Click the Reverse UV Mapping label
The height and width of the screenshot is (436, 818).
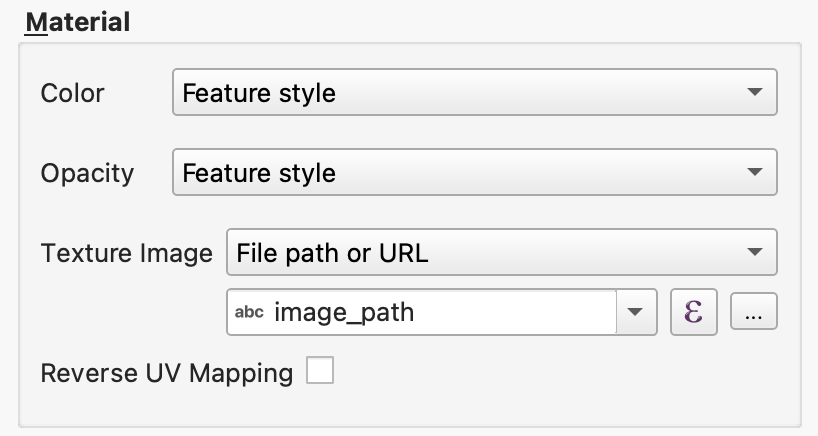click(x=166, y=374)
